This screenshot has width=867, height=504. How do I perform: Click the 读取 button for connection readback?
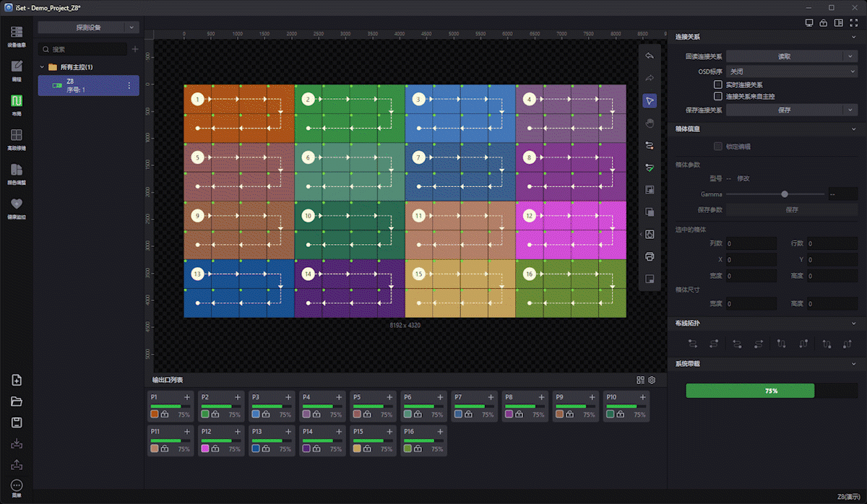[784, 56]
